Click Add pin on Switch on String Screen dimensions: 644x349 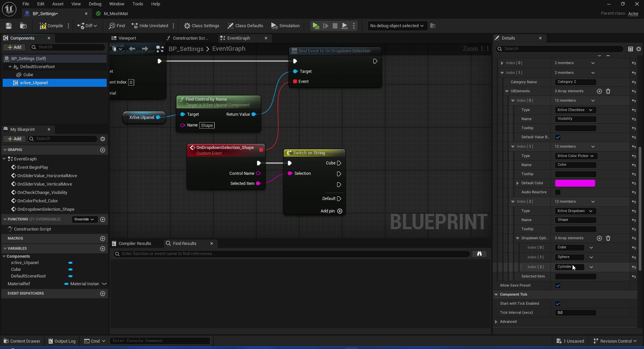point(331,211)
